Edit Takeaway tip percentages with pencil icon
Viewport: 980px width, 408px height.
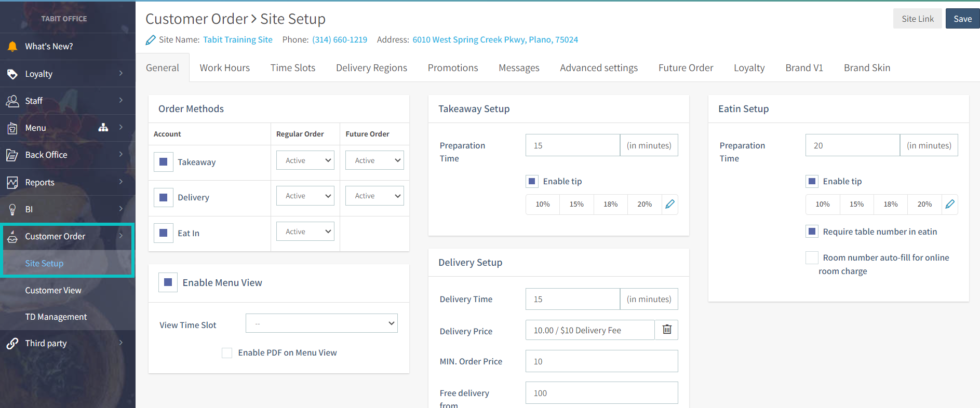point(670,204)
